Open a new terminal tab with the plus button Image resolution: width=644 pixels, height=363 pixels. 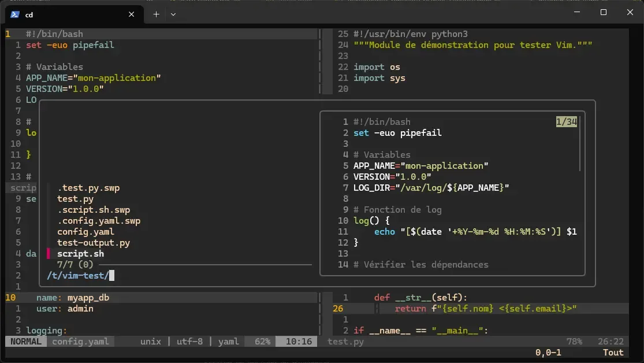(x=155, y=14)
